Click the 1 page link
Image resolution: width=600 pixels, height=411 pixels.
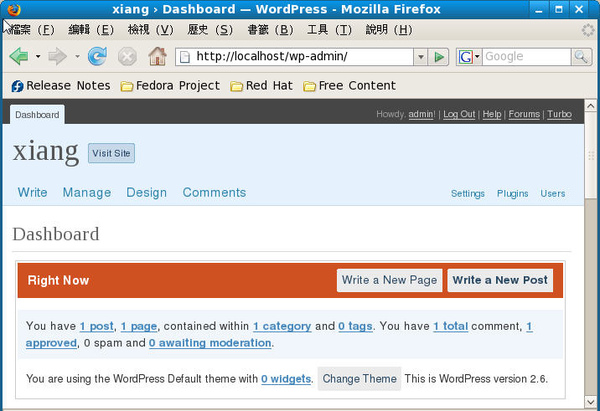click(x=139, y=326)
